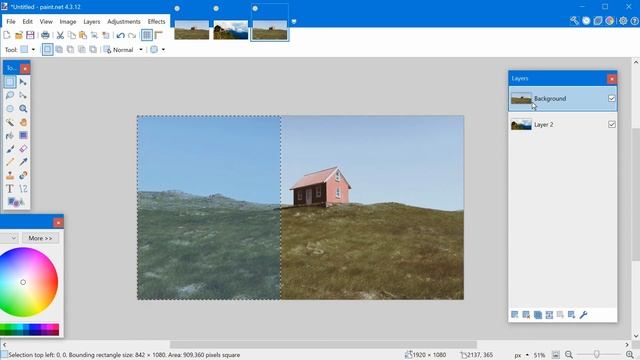Choose Subtract selection mode

click(x=71, y=50)
